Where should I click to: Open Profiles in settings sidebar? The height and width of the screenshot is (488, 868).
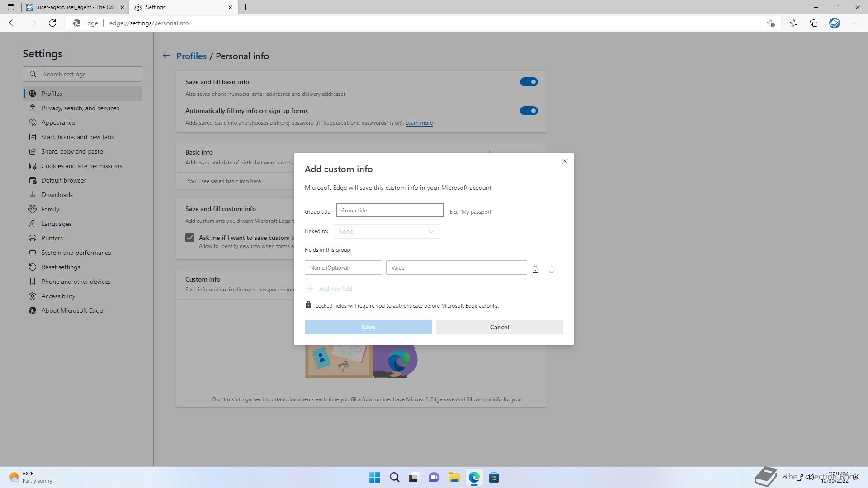(82, 94)
